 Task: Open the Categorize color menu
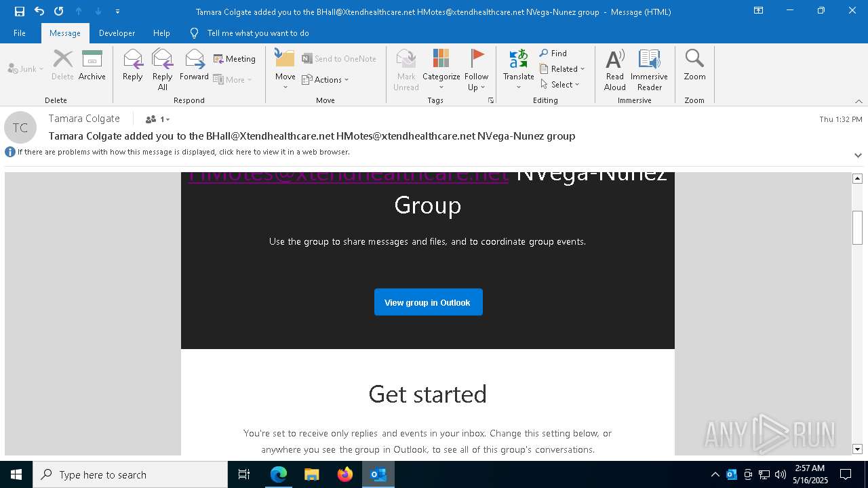(441, 70)
